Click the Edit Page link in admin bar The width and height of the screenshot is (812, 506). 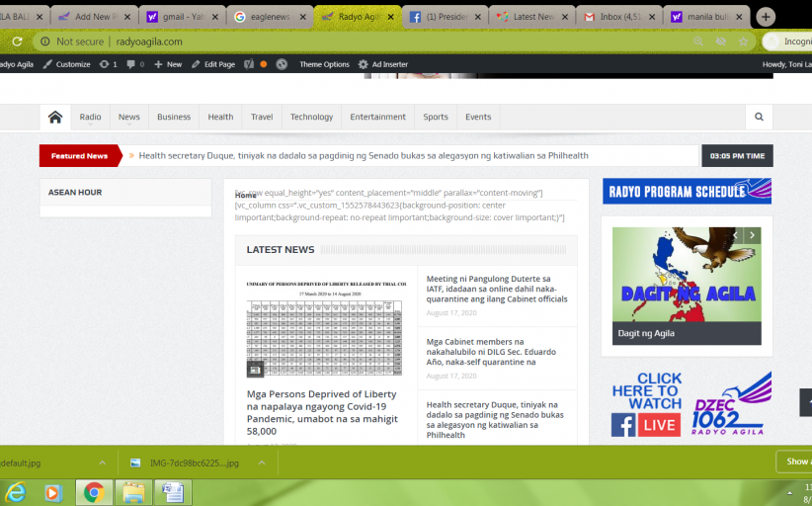click(x=213, y=64)
